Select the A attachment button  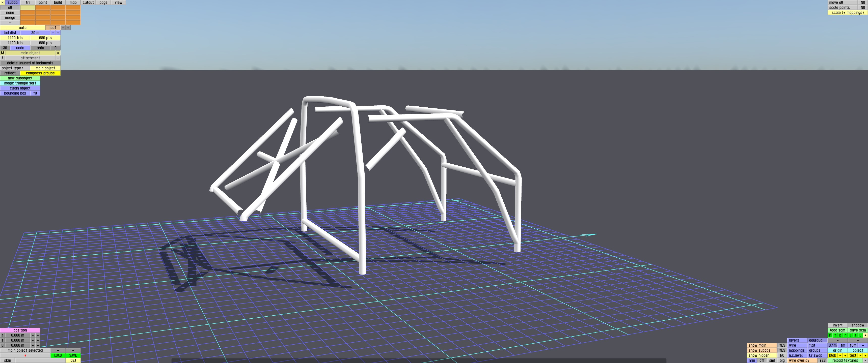(x=2, y=58)
